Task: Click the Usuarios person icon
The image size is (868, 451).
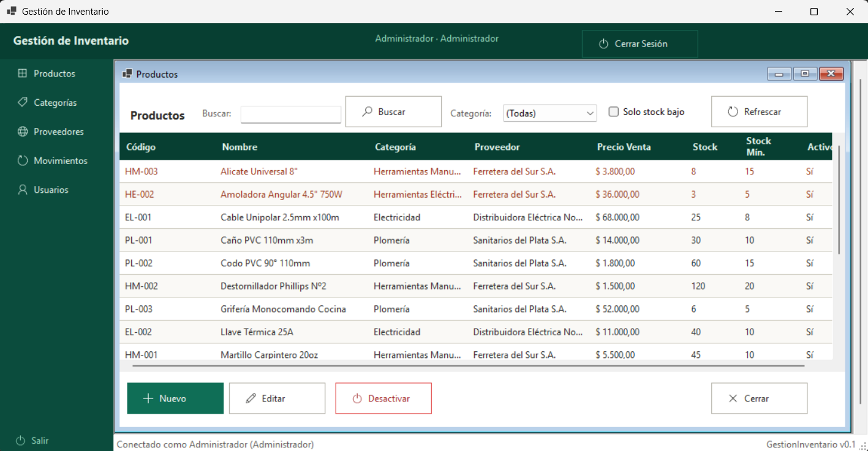Action: coord(23,190)
